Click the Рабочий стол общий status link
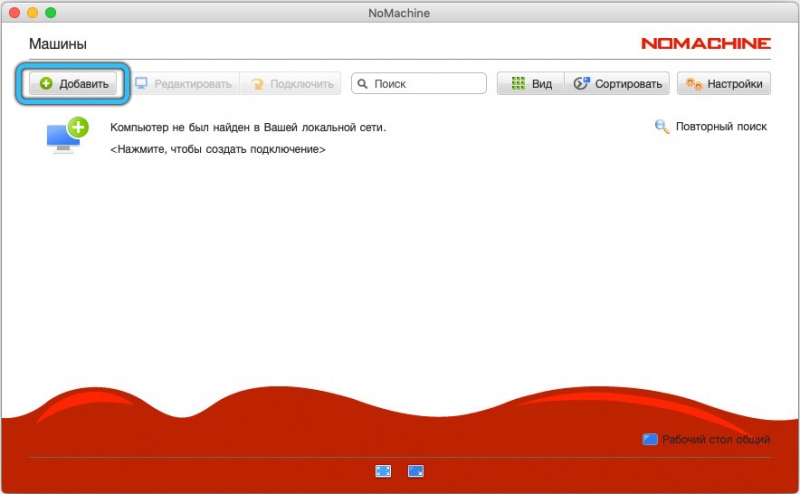Viewport: 800px width, 494px height. pos(716,439)
